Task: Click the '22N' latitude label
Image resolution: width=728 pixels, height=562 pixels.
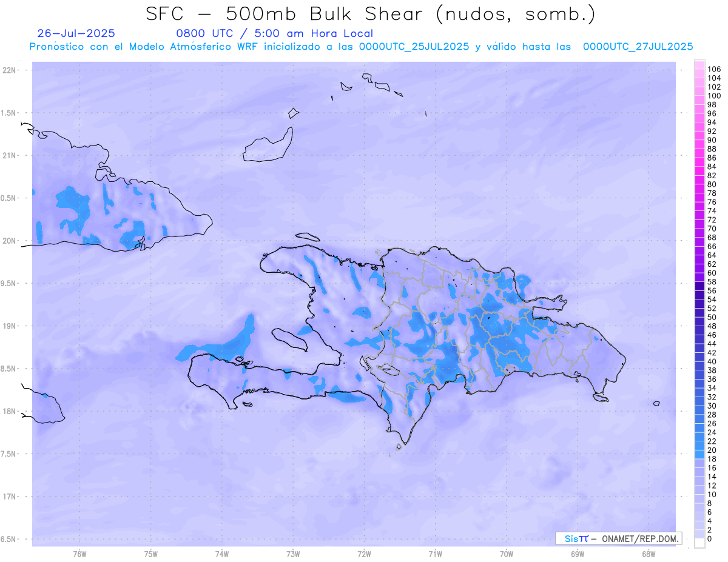Action: click(x=10, y=70)
